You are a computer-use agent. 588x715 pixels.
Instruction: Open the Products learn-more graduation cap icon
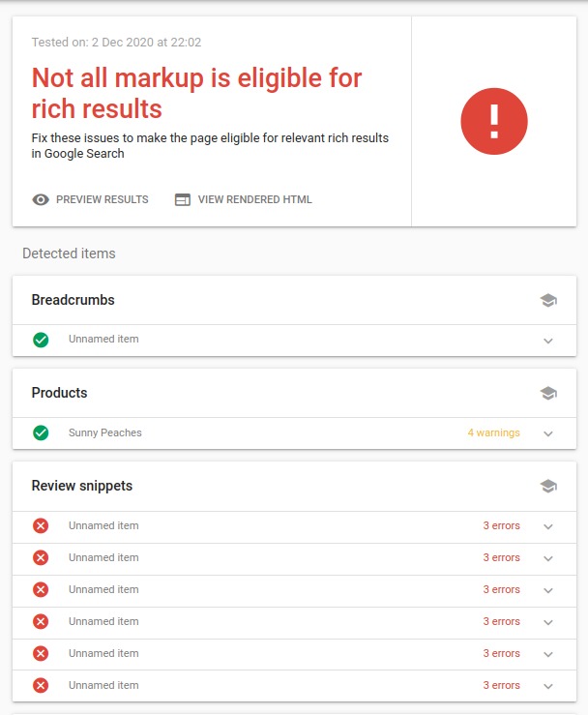point(548,393)
